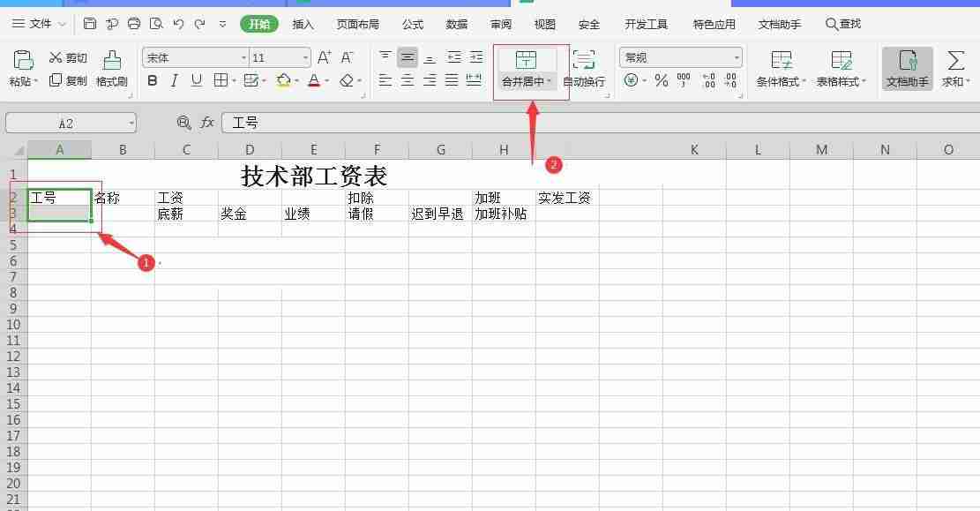Expand the 文件 menu arrow

click(x=62, y=24)
